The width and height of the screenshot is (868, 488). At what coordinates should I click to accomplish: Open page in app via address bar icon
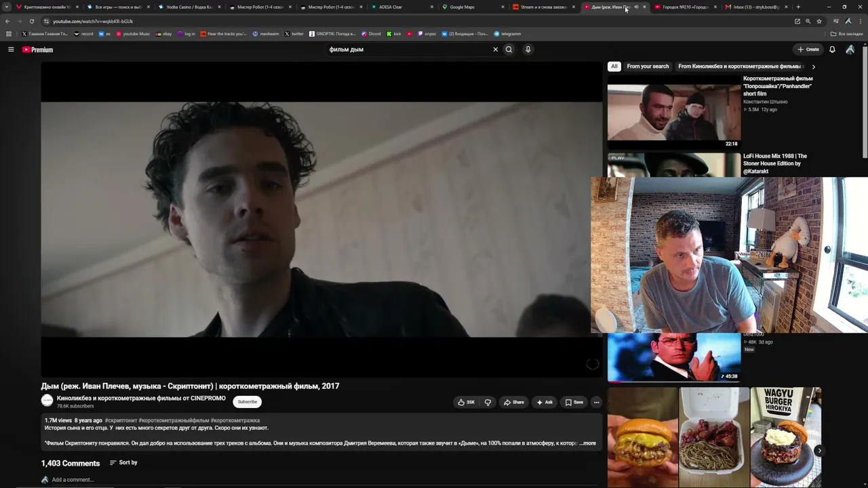tap(797, 21)
